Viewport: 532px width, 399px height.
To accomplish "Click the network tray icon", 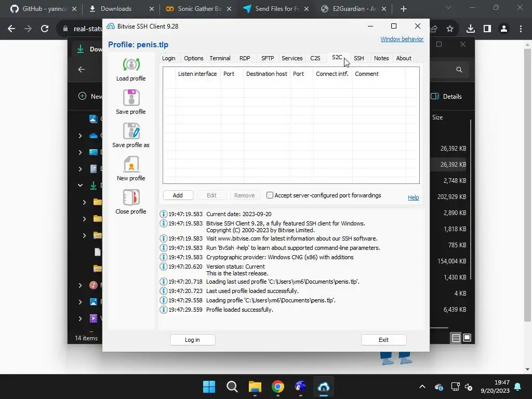I will (455, 387).
